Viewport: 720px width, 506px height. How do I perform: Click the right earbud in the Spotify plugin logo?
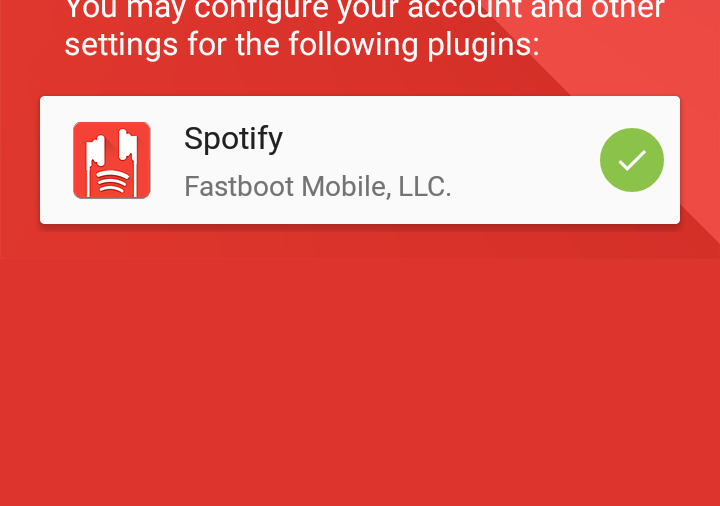click(128, 146)
